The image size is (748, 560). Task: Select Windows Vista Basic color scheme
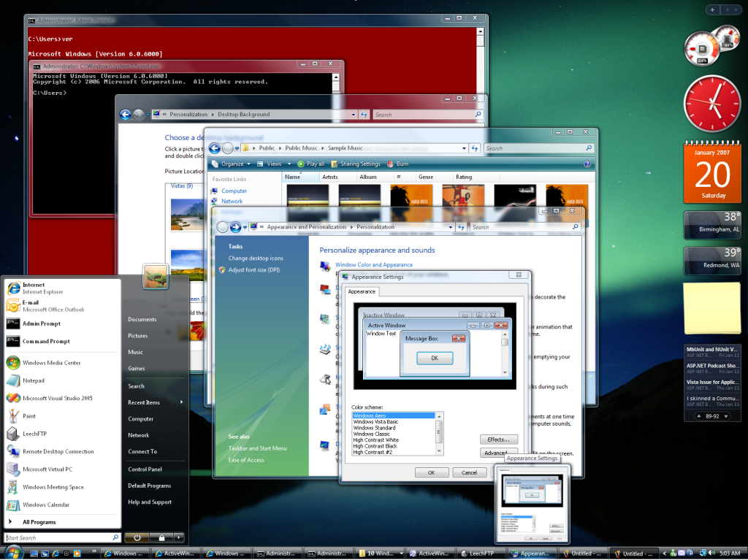(375, 422)
